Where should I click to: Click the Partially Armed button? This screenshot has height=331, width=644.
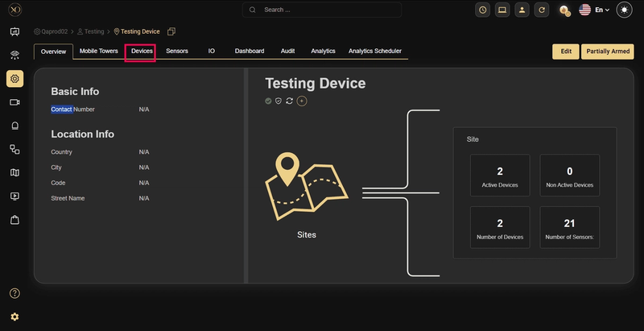pos(608,52)
